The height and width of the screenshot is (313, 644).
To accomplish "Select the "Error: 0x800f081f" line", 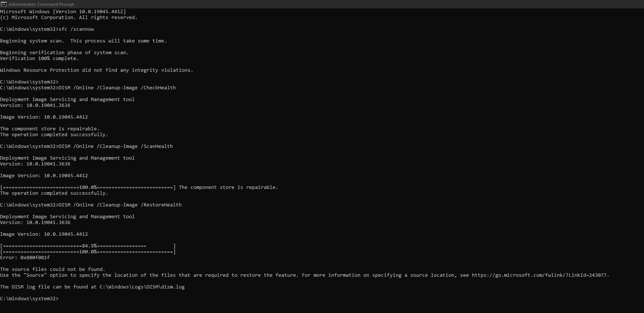I will [x=25, y=258].
